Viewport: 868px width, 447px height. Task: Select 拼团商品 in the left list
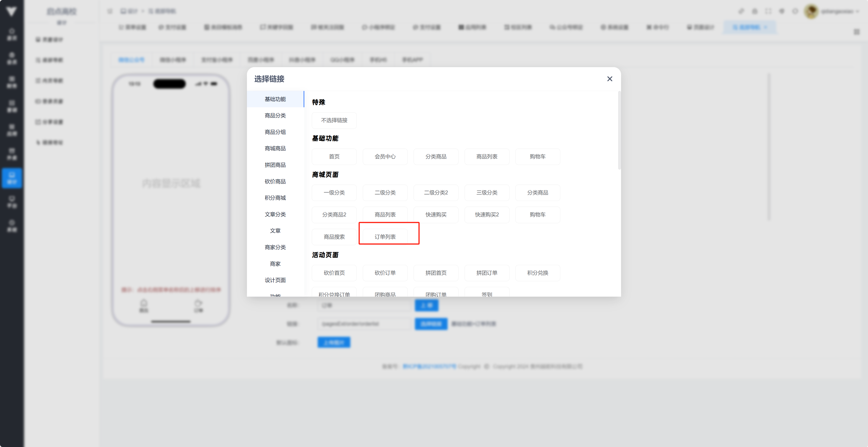(275, 165)
